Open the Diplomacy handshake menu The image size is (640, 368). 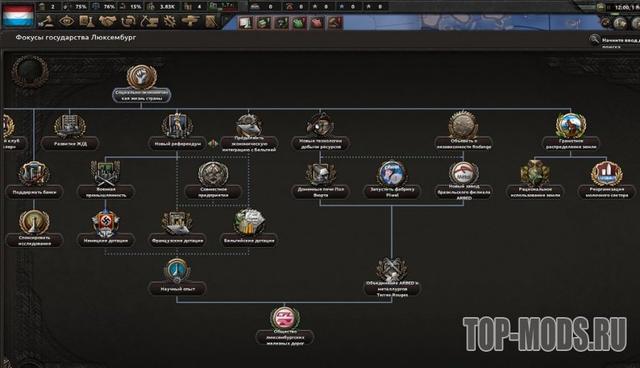pos(107,21)
